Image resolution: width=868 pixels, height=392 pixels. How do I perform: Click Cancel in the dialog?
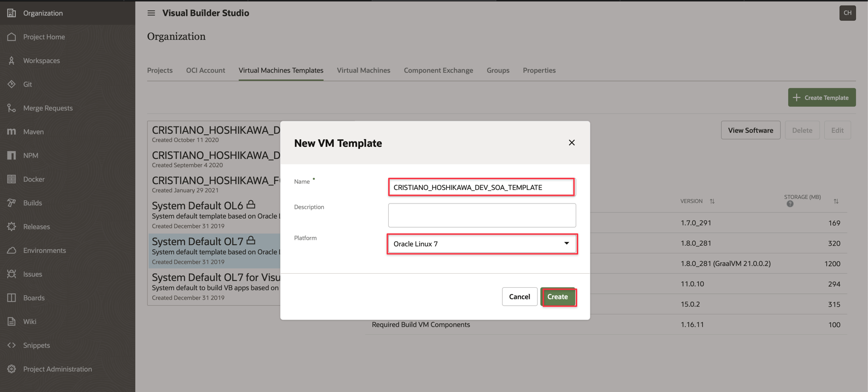[x=520, y=297]
